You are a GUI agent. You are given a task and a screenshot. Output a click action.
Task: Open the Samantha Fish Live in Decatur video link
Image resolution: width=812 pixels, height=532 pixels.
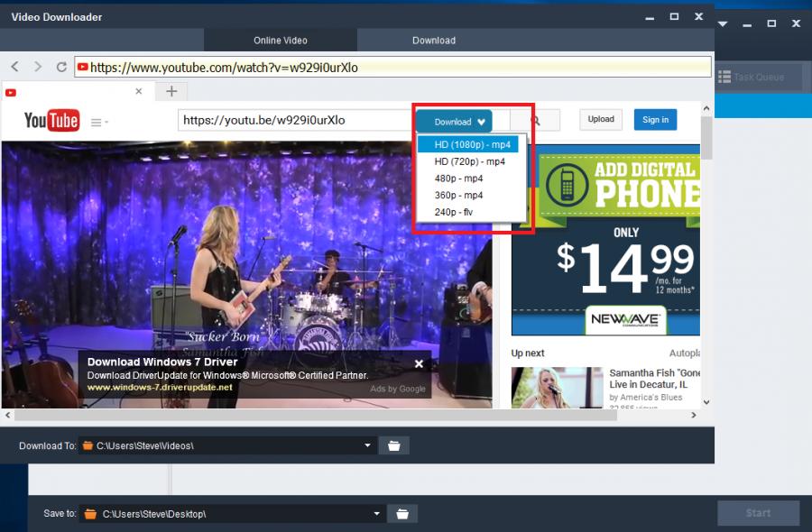(654, 379)
